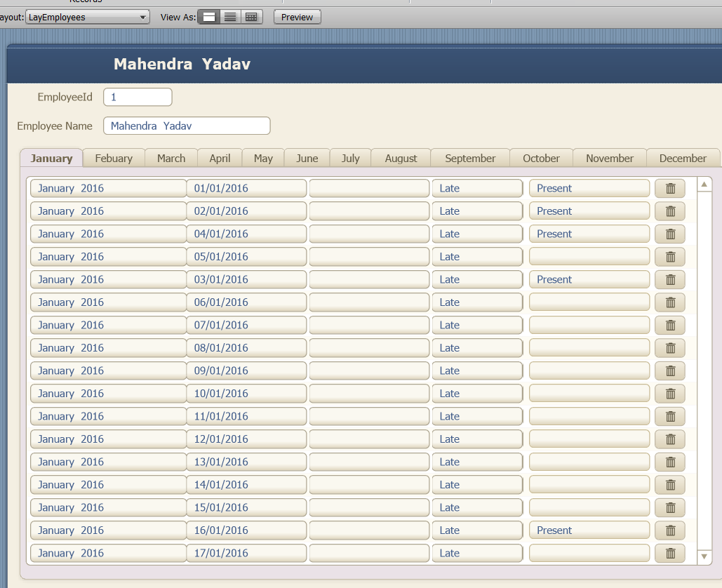
Task: Switch to the September tab
Action: tap(470, 159)
